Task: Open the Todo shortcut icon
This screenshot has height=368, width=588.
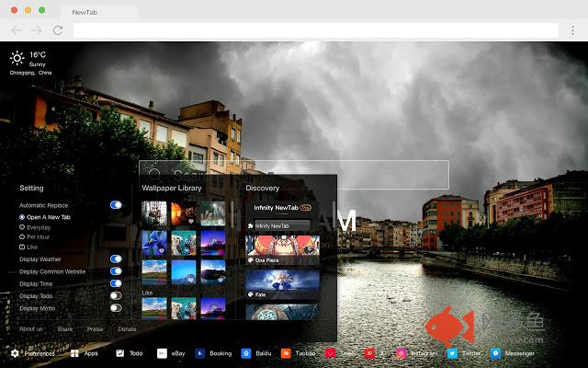Action: 120,353
